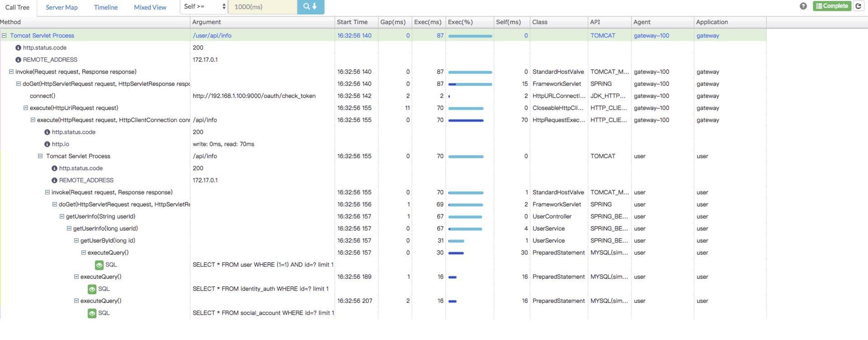Click the 1000(ms) filter input field

[263, 7]
